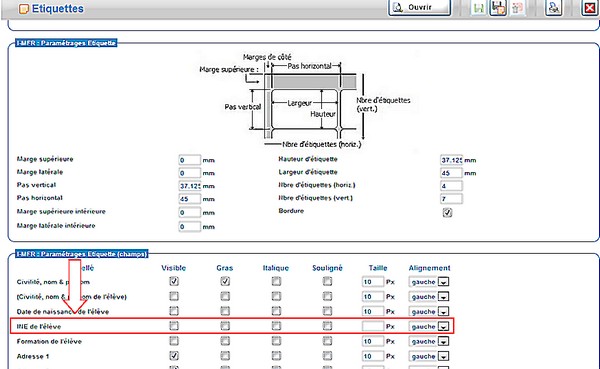
Task: Check Gras for Date de naissance de l'élève
Action: [x=225, y=311]
